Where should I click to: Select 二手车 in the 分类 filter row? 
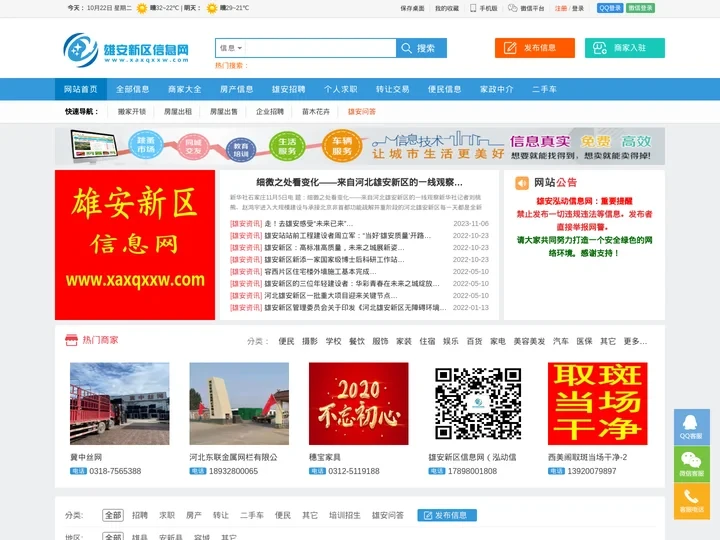(252, 515)
